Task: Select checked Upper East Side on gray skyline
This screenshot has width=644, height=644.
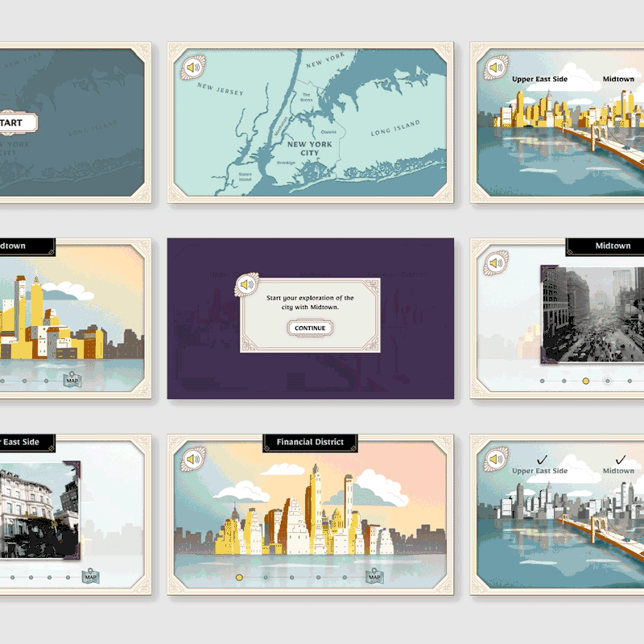Action: coord(539,471)
